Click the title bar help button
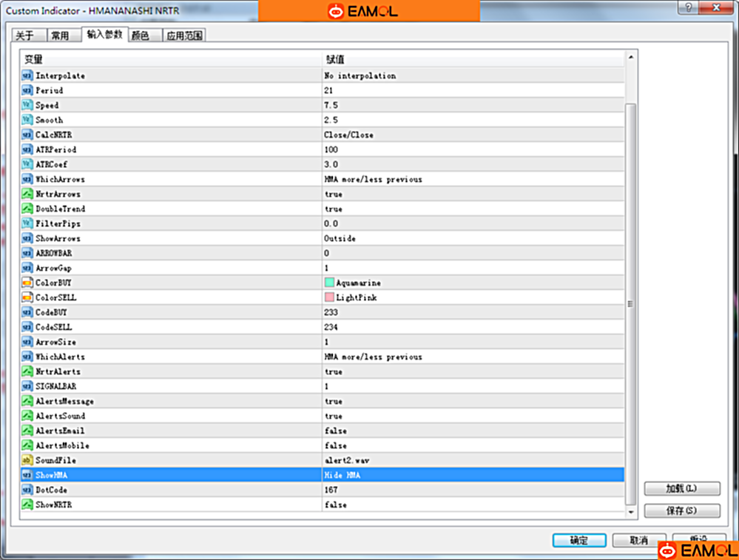 pyautogui.click(x=689, y=7)
